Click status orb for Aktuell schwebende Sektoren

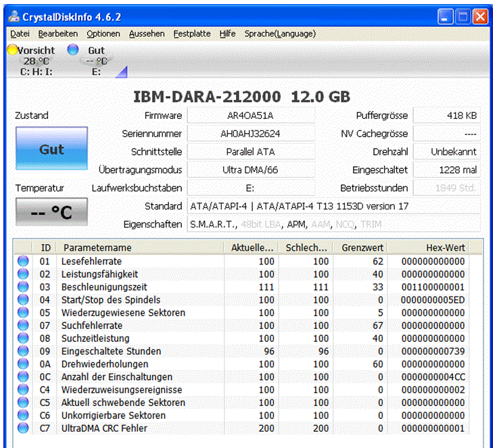(x=23, y=402)
